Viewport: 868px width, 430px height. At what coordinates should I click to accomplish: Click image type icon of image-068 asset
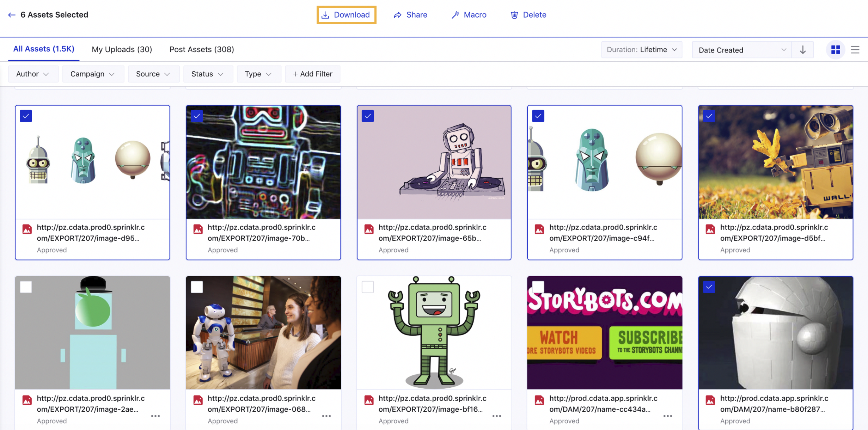(198, 400)
